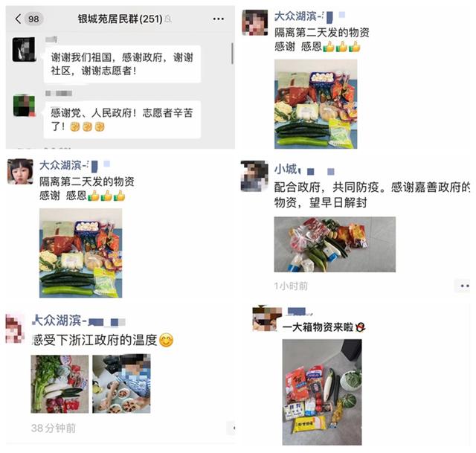
Task: Open comment dots next to 1小时前
Action: tap(464, 286)
